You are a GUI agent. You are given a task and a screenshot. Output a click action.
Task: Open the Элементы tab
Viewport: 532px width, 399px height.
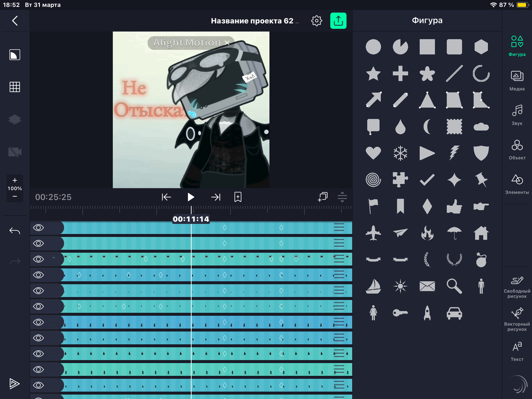tap(517, 184)
